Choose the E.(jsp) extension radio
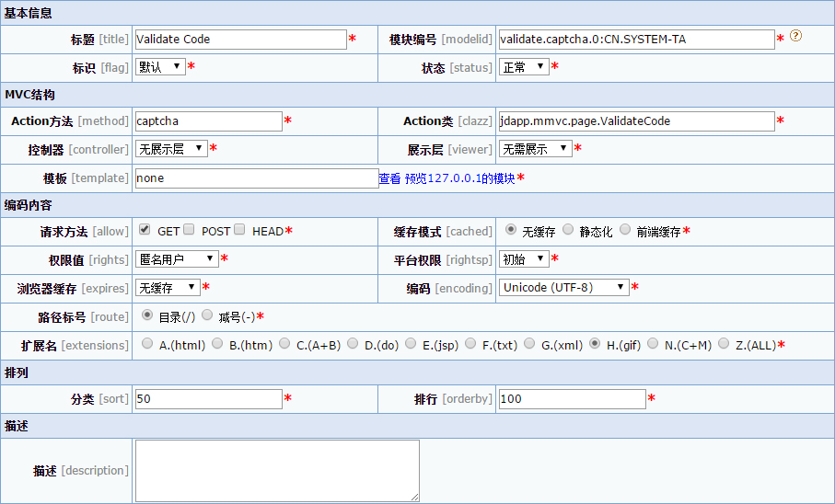Viewport: 835px width, 504px height. [x=411, y=343]
